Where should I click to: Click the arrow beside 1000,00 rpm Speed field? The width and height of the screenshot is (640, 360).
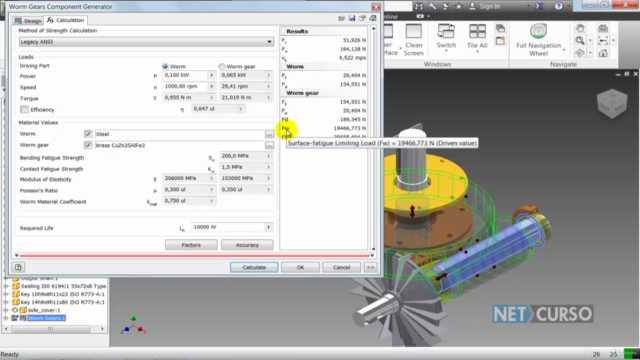[211, 87]
